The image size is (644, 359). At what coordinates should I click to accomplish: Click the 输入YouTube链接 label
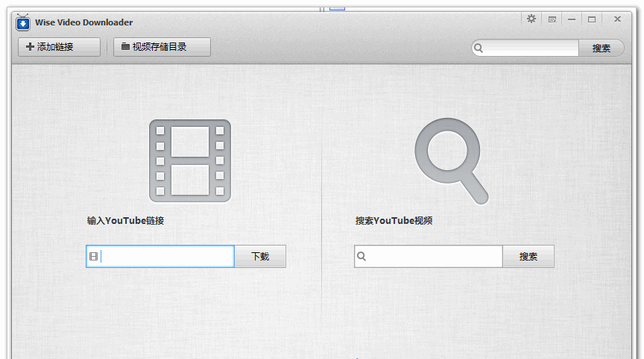pyautogui.click(x=126, y=221)
